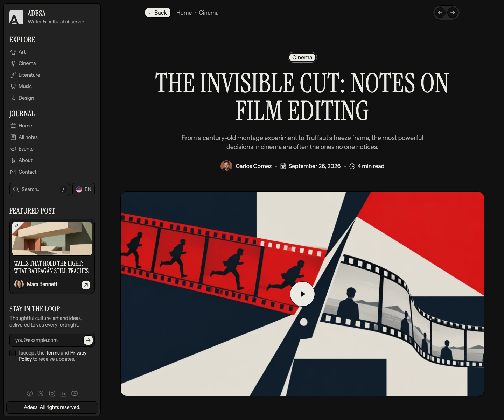Open the Design category
Viewport: 504px width, 420px height.
tap(26, 98)
